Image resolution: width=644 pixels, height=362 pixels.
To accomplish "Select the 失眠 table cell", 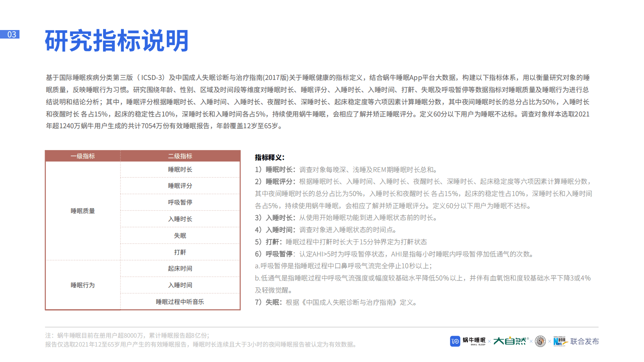I will tap(180, 235).
